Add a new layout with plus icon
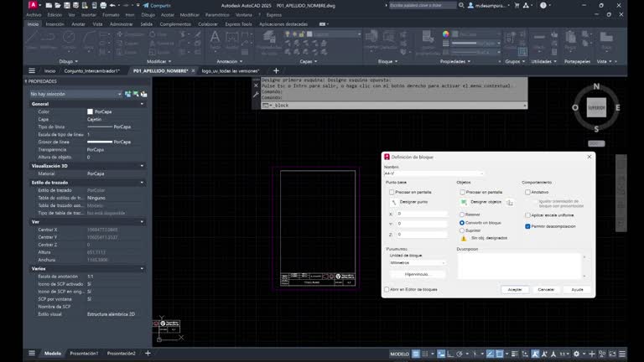This screenshot has height=362, width=644. tap(148, 354)
